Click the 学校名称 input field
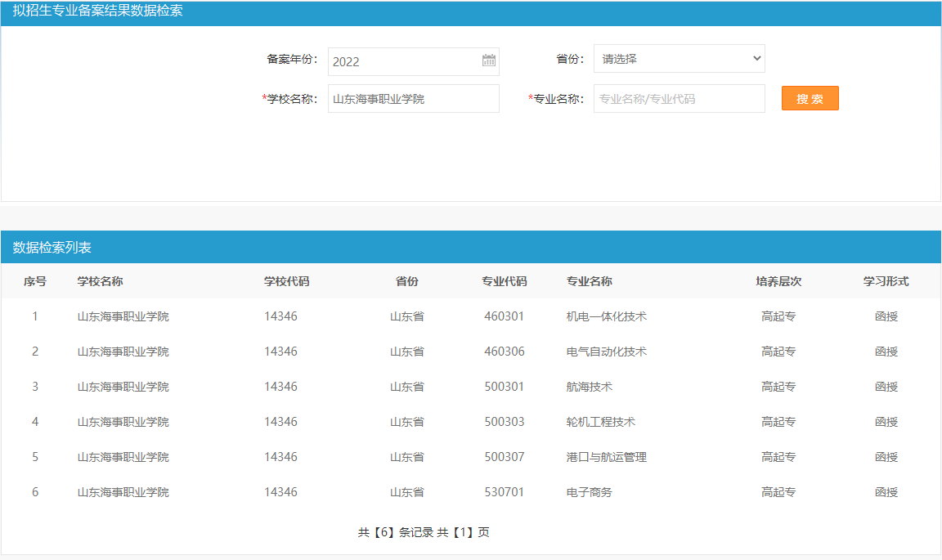 [x=413, y=99]
